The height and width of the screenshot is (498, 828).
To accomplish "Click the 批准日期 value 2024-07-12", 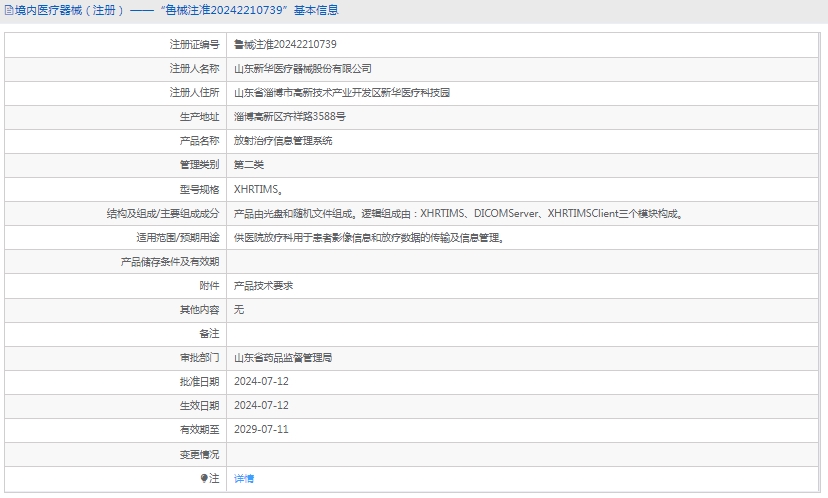I will click(261, 382).
